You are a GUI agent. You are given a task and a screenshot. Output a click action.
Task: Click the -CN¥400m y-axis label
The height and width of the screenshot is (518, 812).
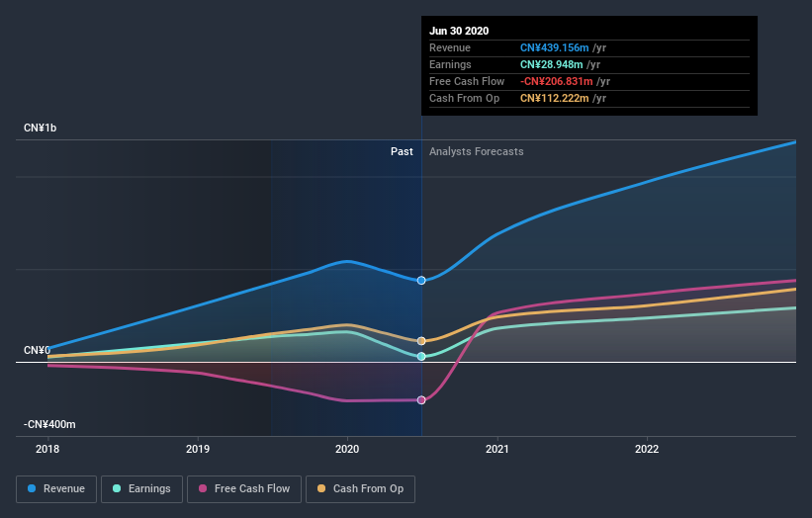click(x=49, y=424)
